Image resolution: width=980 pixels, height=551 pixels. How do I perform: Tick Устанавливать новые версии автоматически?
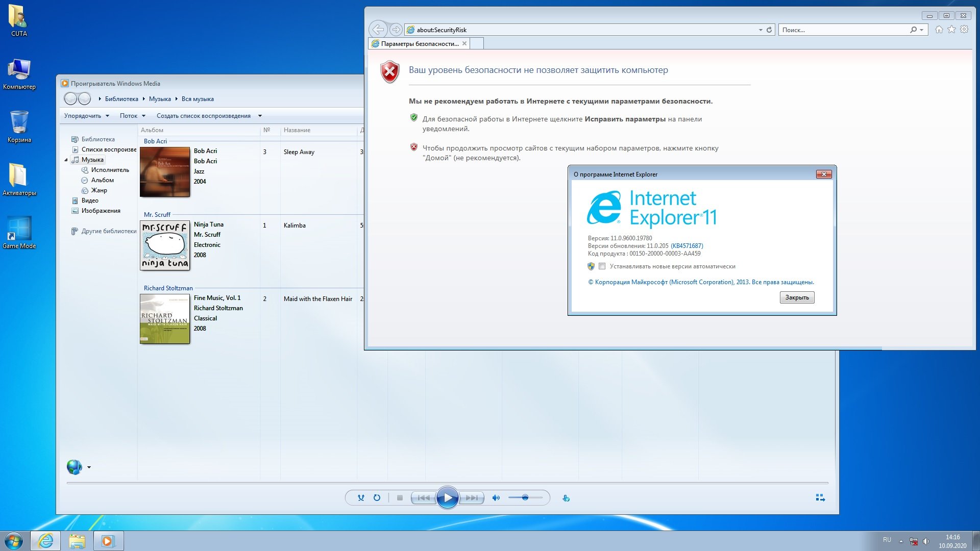tap(602, 266)
